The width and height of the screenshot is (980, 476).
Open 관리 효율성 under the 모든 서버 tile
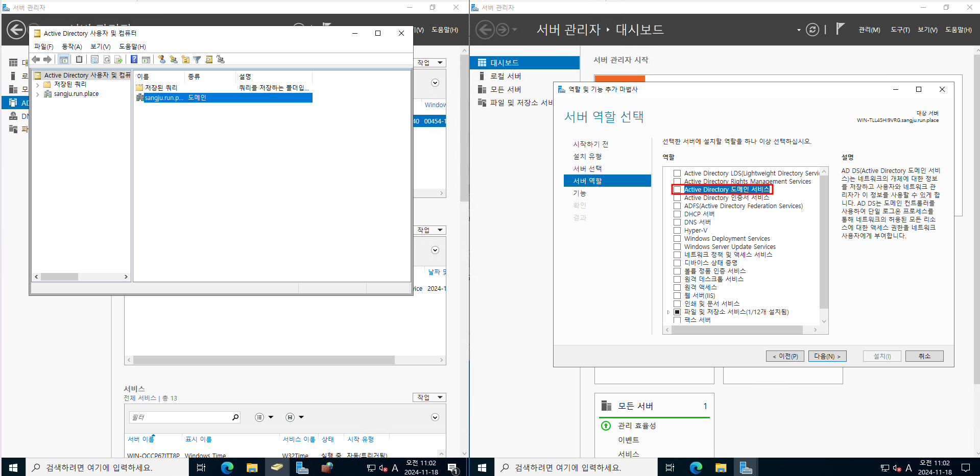coord(637,425)
